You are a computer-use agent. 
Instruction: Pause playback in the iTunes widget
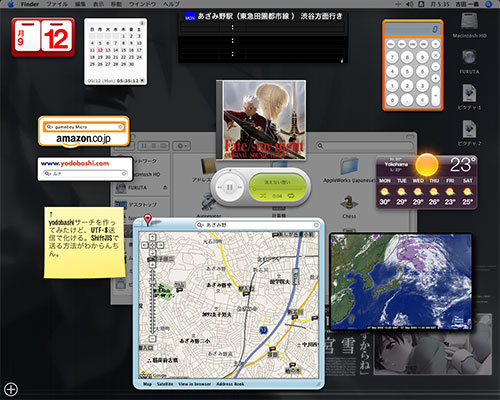point(230,187)
